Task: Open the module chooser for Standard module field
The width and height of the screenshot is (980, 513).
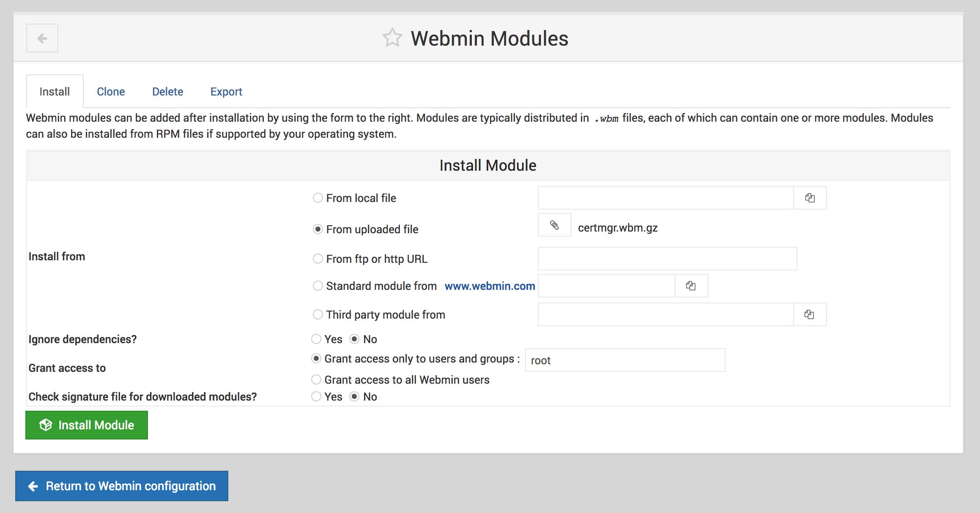Action: point(691,286)
